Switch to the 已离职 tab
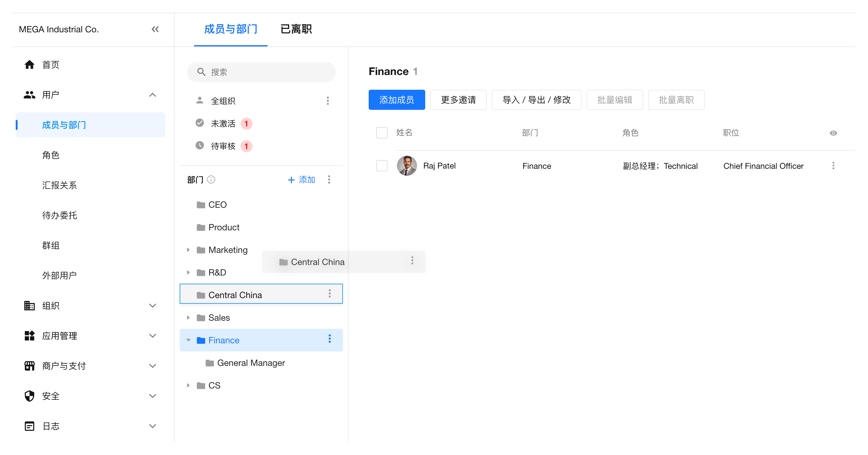This screenshot has height=455, width=868. click(x=296, y=29)
